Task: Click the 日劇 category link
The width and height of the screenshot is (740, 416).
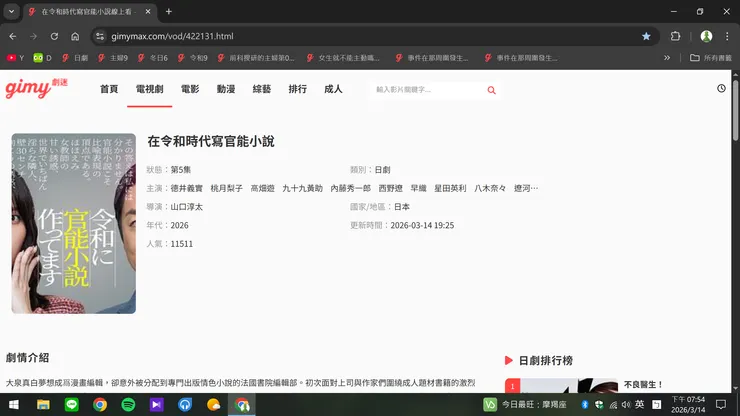Action: click(x=382, y=170)
